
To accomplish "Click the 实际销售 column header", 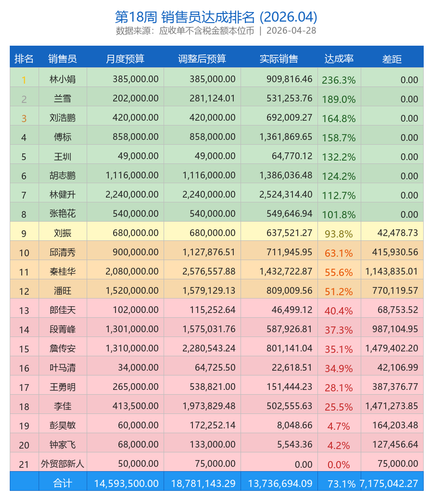I will click(x=279, y=59).
